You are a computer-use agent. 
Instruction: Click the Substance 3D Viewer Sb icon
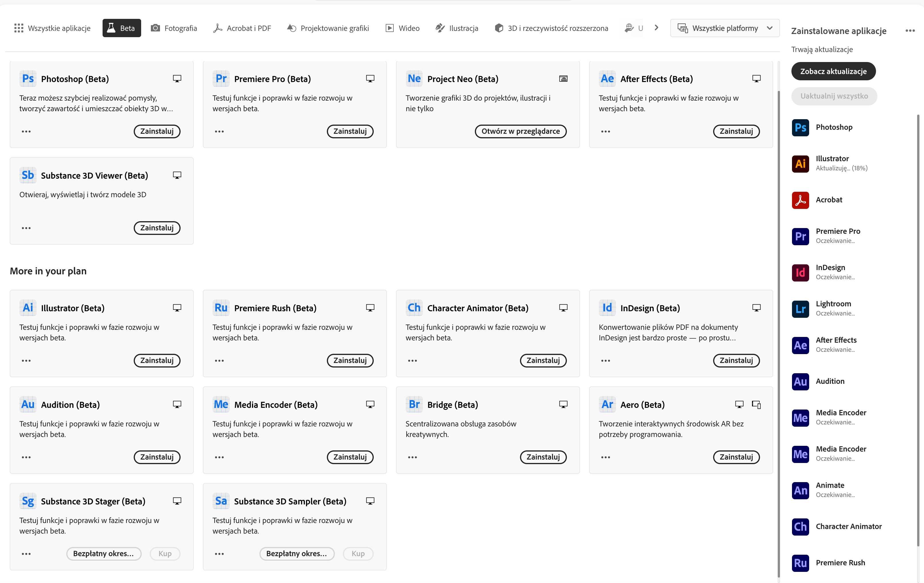28,175
